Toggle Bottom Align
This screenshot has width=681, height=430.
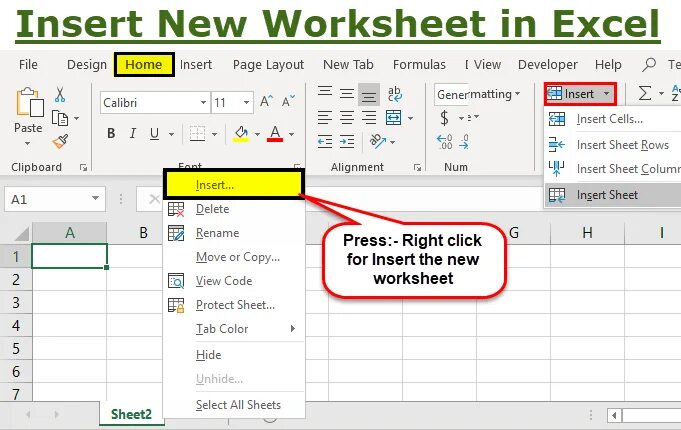pos(369,95)
